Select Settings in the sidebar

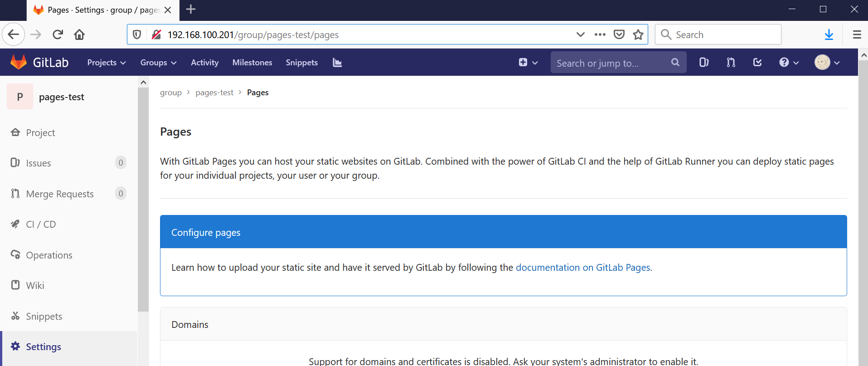(69, 346)
